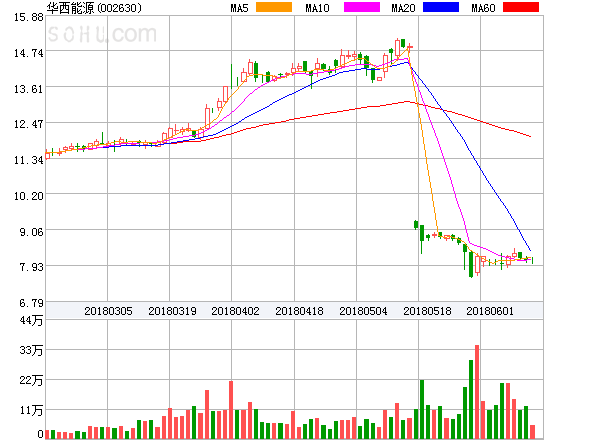Click the 20180601 date label
Viewport: 600px width, 440px height.
click(x=490, y=311)
